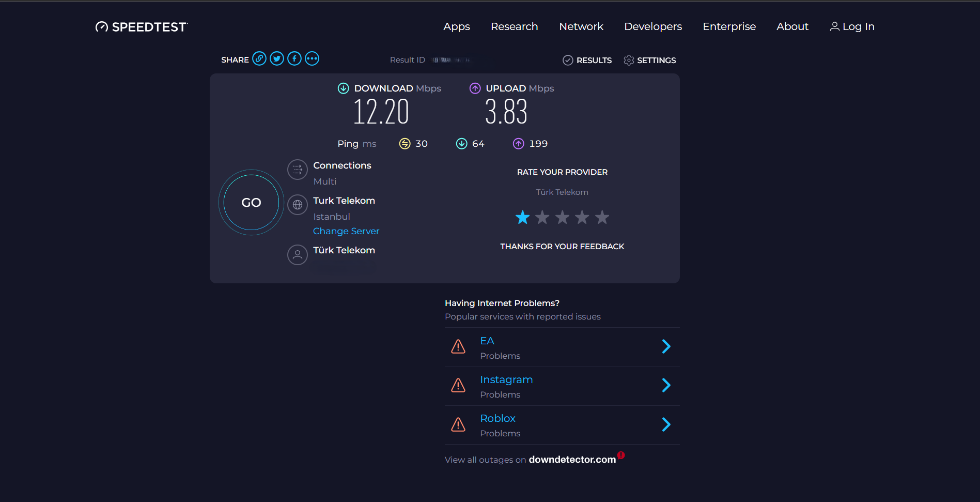This screenshot has height=502, width=980.
Task: Open the Research menu
Action: pyautogui.click(x=515, y=26)
